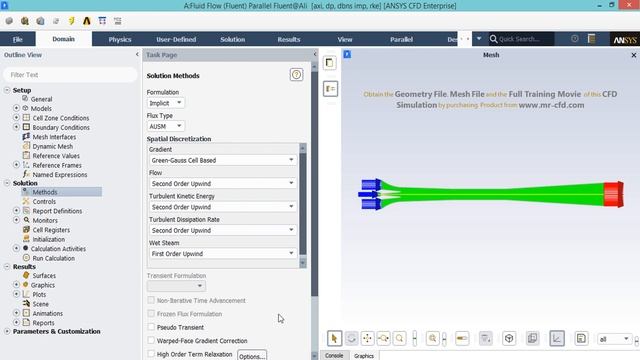
Task: Open the Gradient Green-Gauss Cell Based dropdown
Action: [x=223, y=160]
